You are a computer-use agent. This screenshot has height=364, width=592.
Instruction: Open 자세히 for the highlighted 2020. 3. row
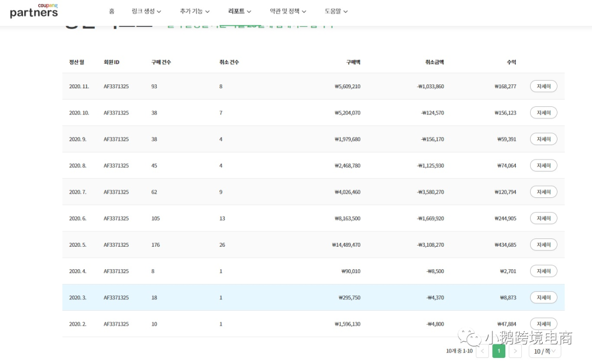(x=544, y=298)
